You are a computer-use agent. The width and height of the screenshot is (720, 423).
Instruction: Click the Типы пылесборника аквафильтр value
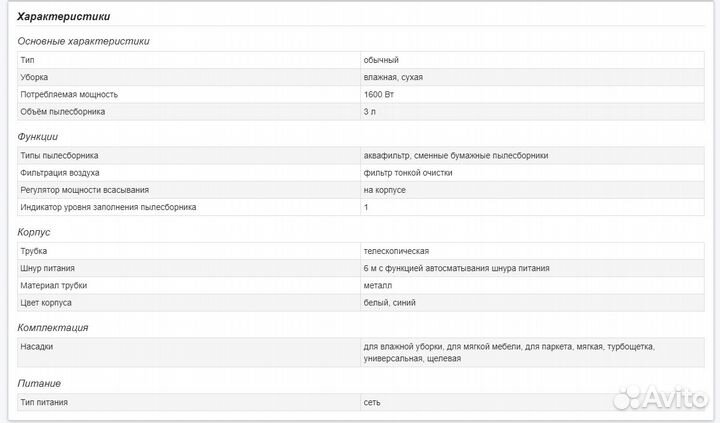pos(456,156)
